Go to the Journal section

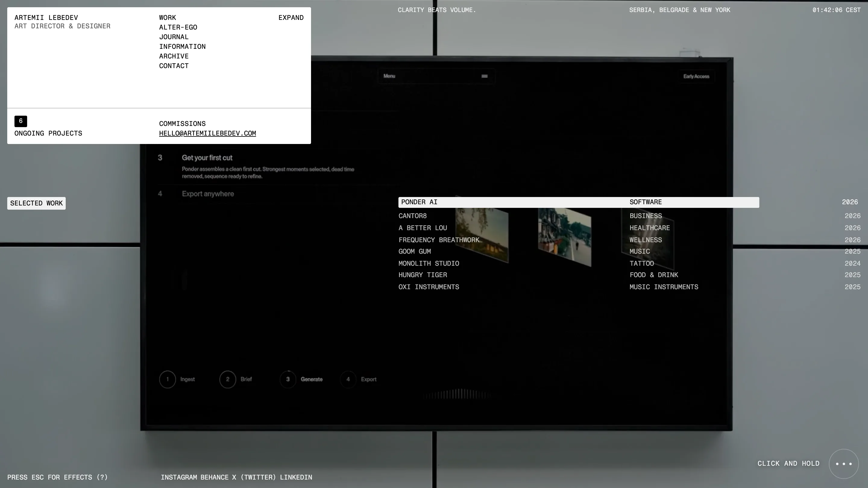coord(174,37)
